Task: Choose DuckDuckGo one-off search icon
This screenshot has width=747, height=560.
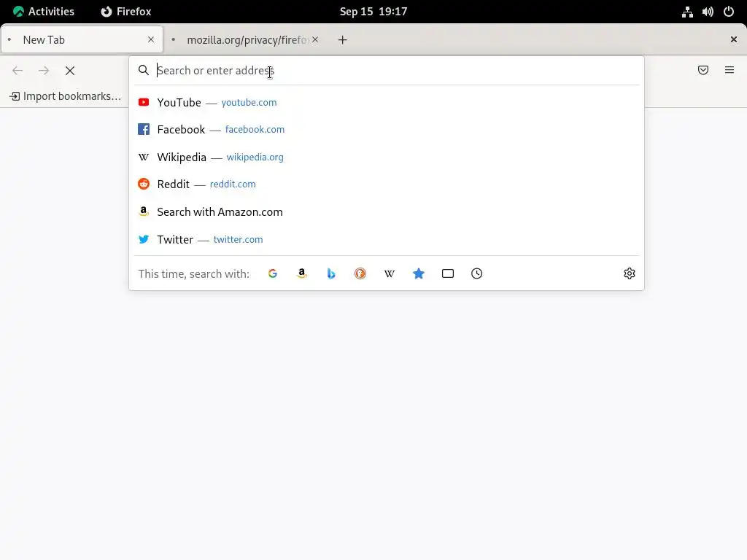Action: click(360, 273)
